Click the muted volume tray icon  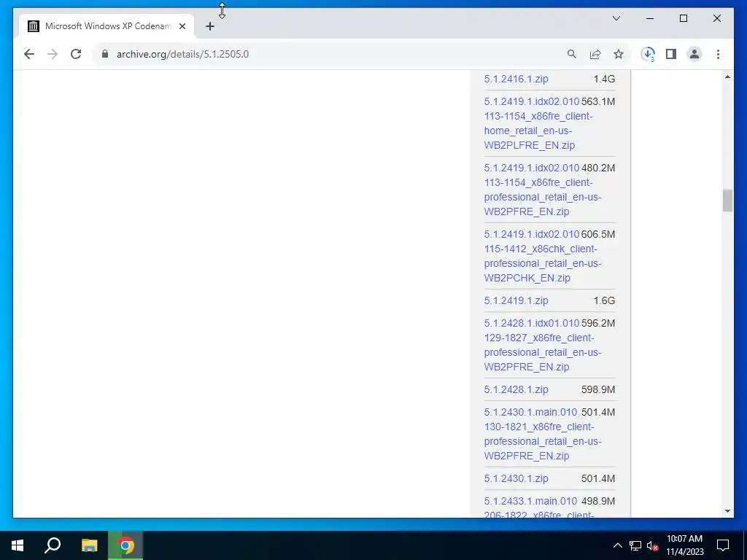[652, 545]
